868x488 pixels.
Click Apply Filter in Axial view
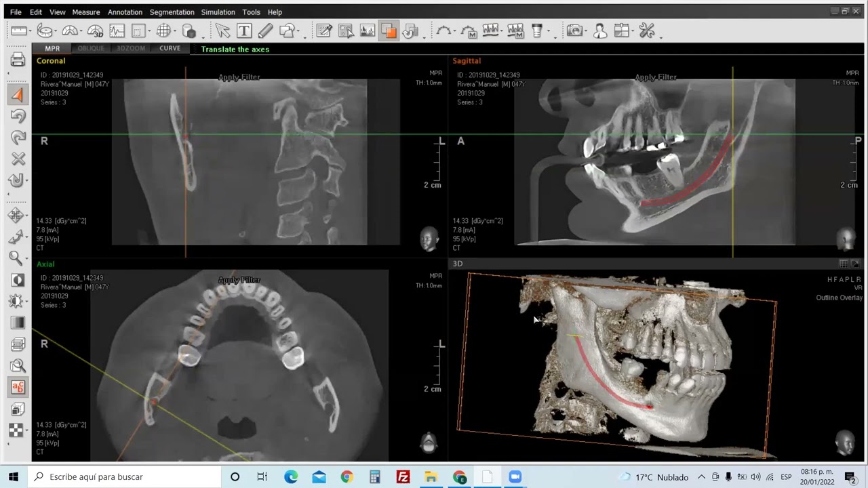click(x=239, y=280)
